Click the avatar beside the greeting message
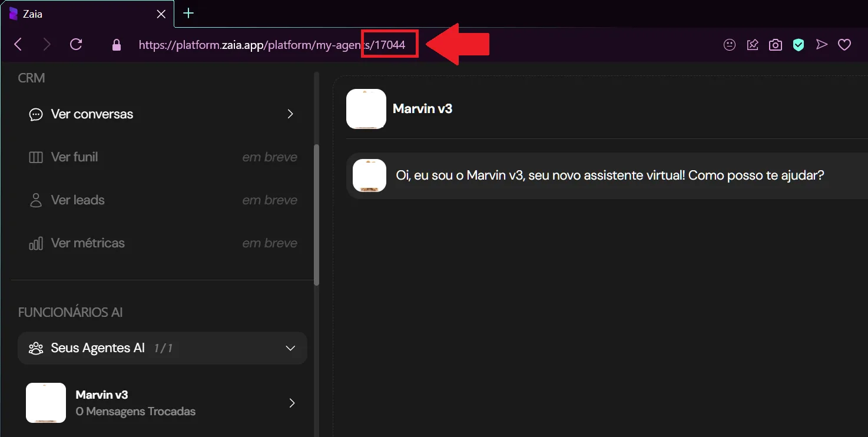Image resolution: width=868 pixels, height=437 pixels. (369, 176)
